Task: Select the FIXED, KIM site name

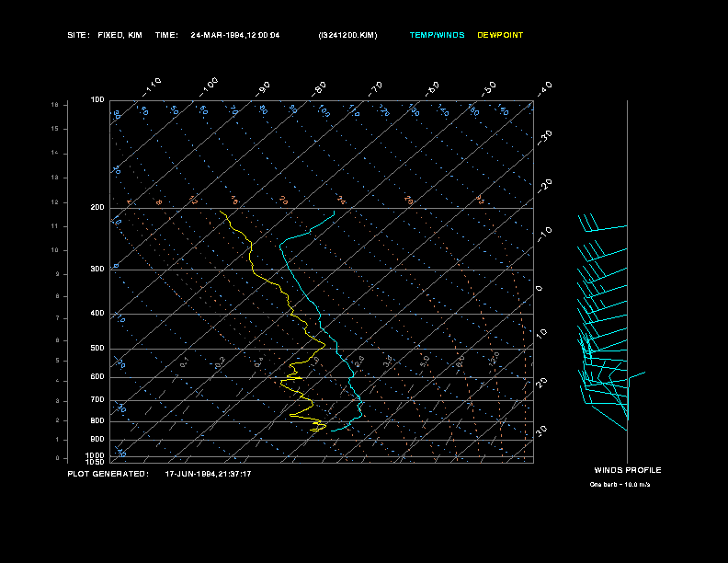Action: (119, 35)
